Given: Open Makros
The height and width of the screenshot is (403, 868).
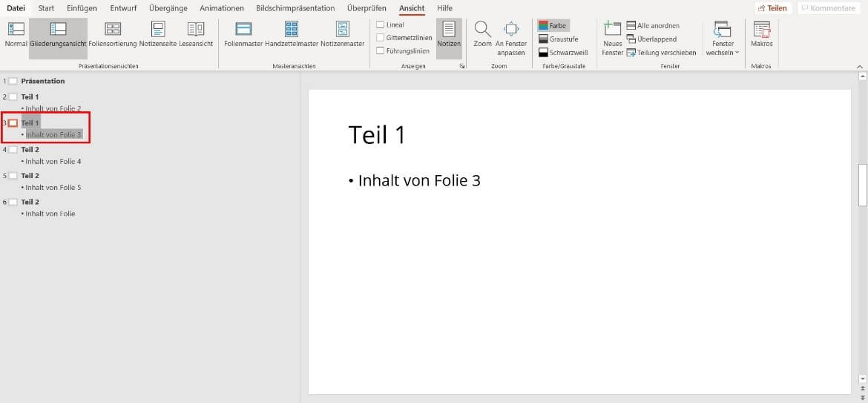Looking at the screenshot, I should 762,34.
